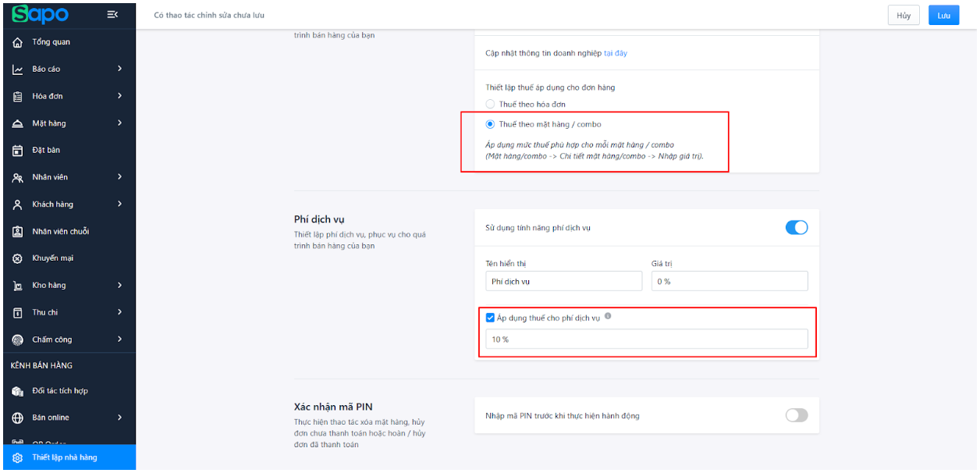
Task: Uncheck Áp dụng thuế cho phí dịch vụ
Action: (490, 318)
